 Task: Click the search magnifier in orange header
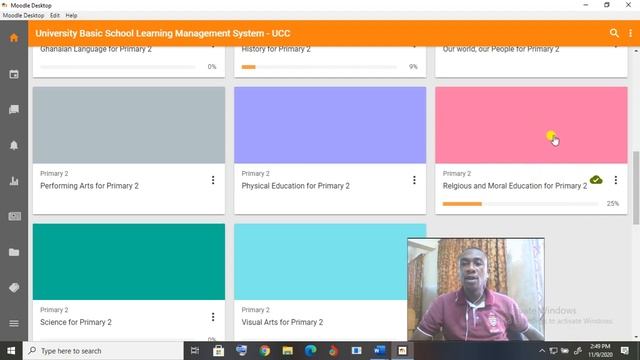point(614,33)
